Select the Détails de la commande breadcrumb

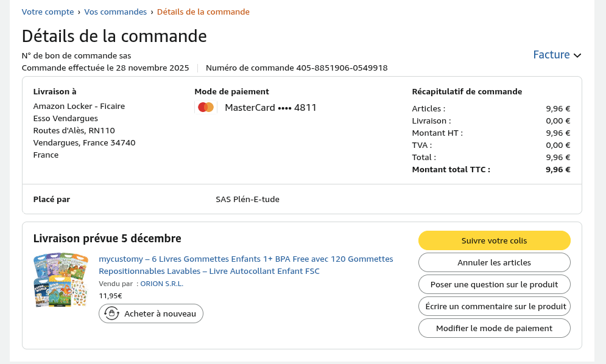coord(203,12)
